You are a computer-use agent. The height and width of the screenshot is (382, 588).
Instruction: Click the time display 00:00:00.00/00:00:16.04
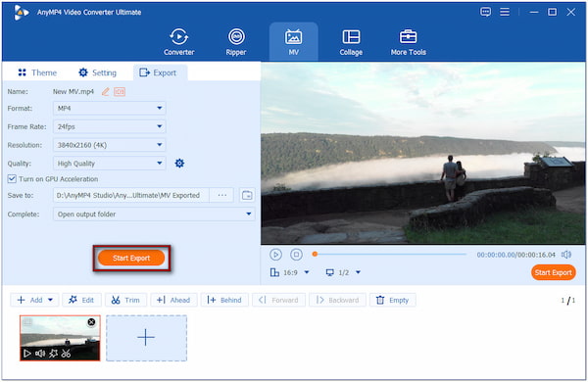(516, 255)
